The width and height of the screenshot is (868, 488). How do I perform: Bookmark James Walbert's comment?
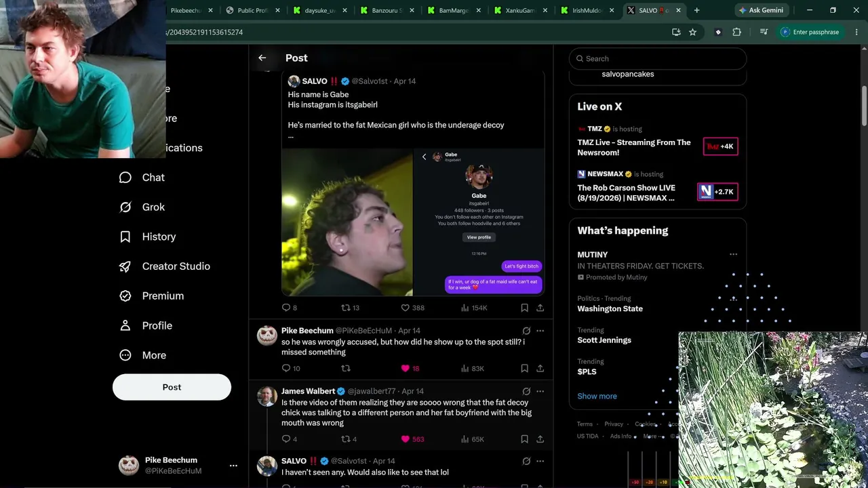click(524, 439)
